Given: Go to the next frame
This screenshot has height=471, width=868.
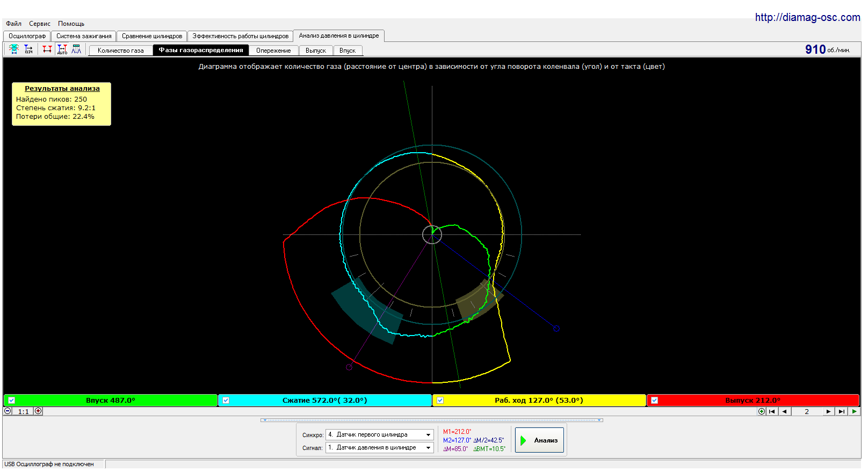Looking at the screenshot, I should [x=829, y=412].
